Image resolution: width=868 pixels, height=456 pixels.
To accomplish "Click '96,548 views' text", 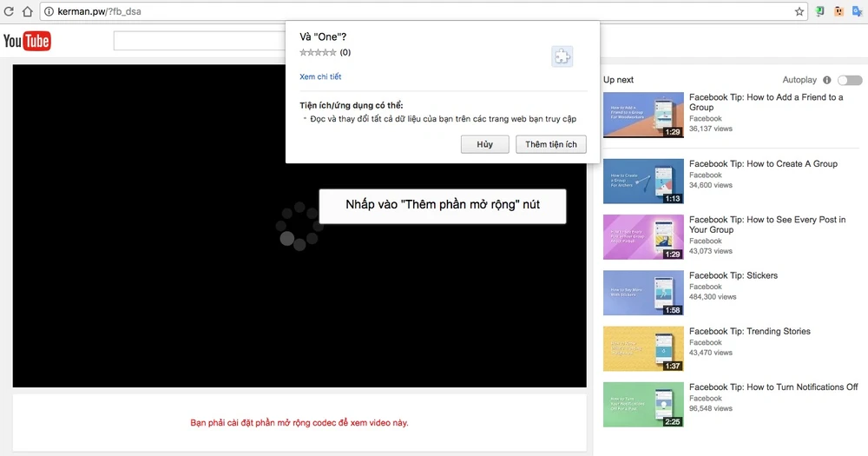I will pos(711,408).
